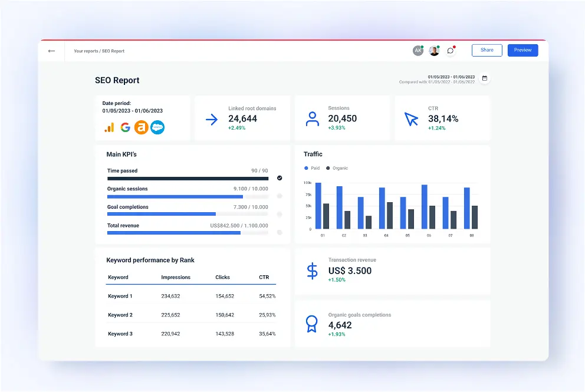Open the comments chat bubble icon

(451, 51)
